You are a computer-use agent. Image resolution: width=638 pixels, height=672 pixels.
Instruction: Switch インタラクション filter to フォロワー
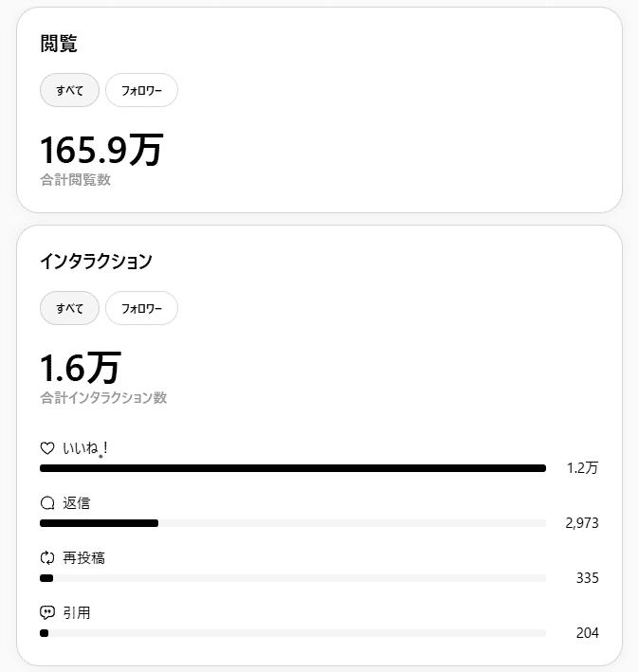tap(141, 308)
